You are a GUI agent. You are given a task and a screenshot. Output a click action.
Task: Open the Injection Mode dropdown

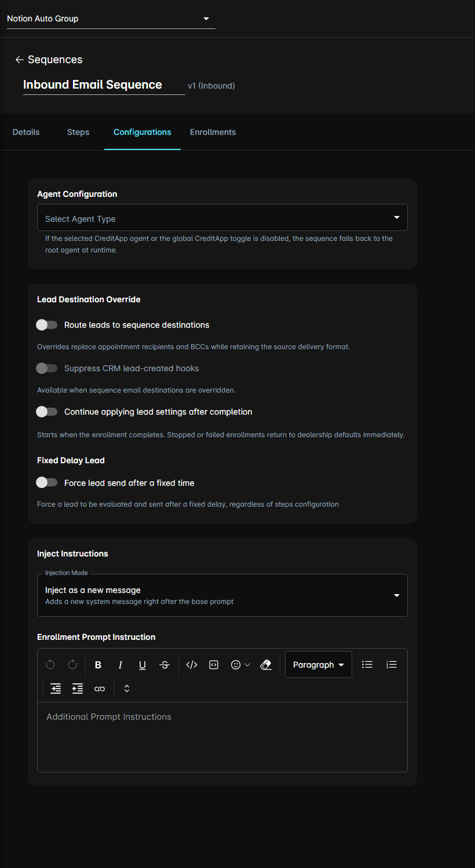(222, 595)
